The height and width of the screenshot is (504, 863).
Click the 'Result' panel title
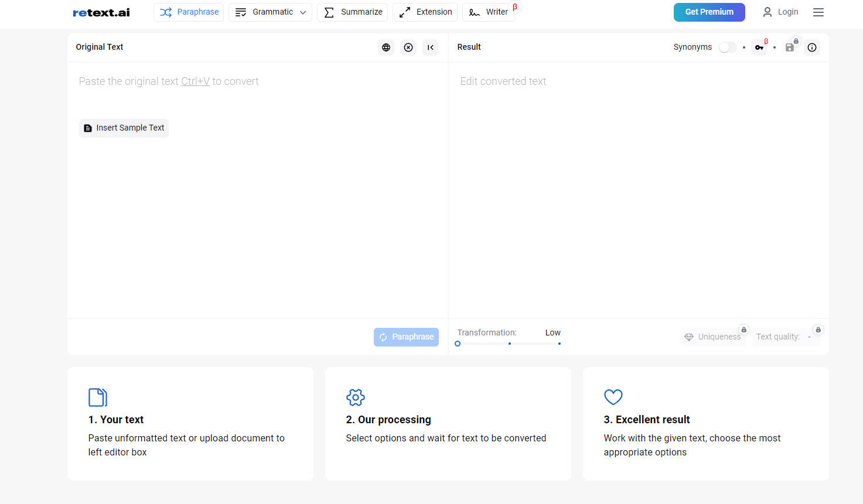point(469,47)
